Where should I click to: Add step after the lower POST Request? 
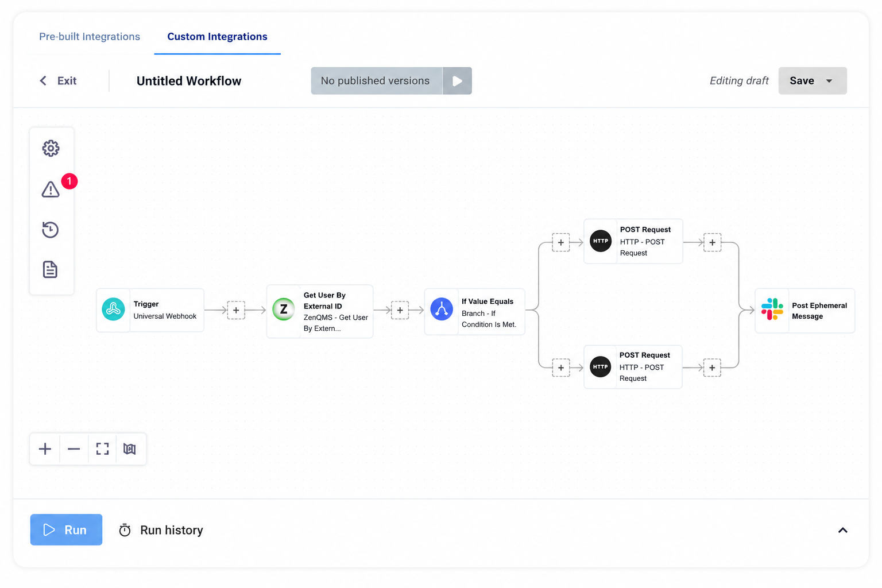point(713,367)
